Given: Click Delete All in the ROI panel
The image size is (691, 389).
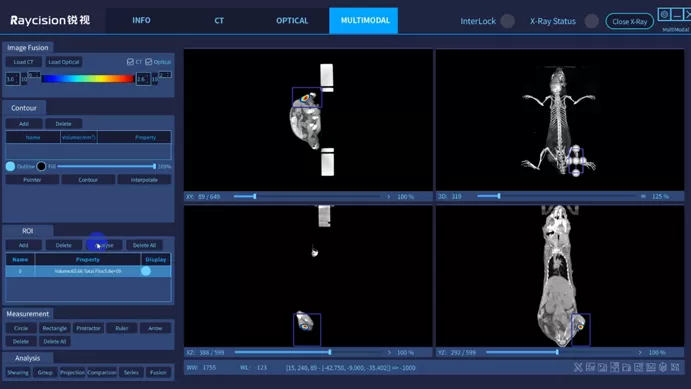Looking at the screenshot, I should 145,245.
